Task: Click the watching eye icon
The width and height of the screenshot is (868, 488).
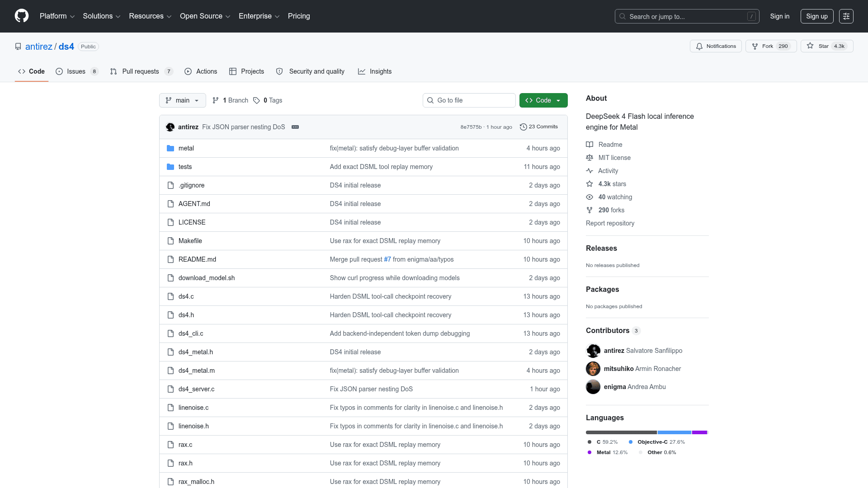Action: 590,197
